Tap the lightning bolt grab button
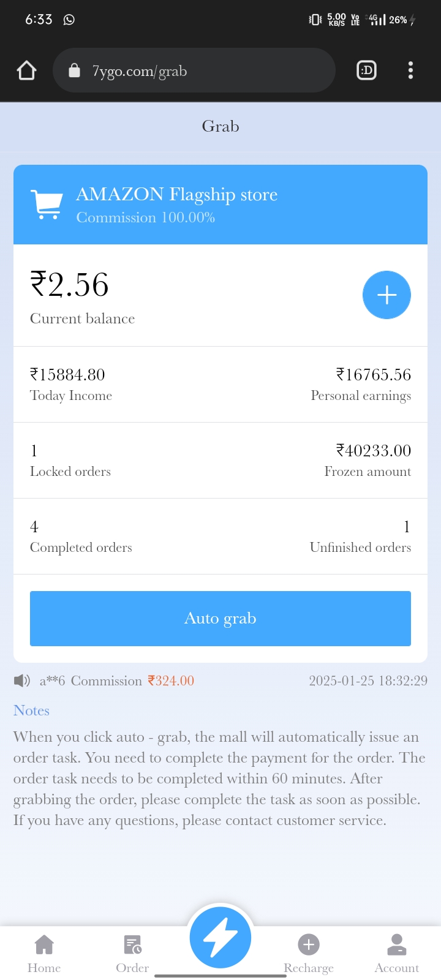The width and height of the screenshot is (441, 980). point(221,938)
